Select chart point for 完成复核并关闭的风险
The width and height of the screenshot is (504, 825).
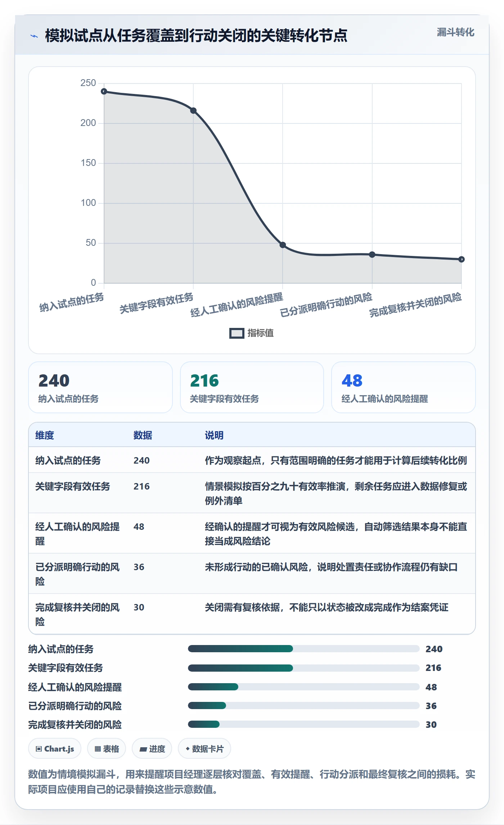coord(462,259)
